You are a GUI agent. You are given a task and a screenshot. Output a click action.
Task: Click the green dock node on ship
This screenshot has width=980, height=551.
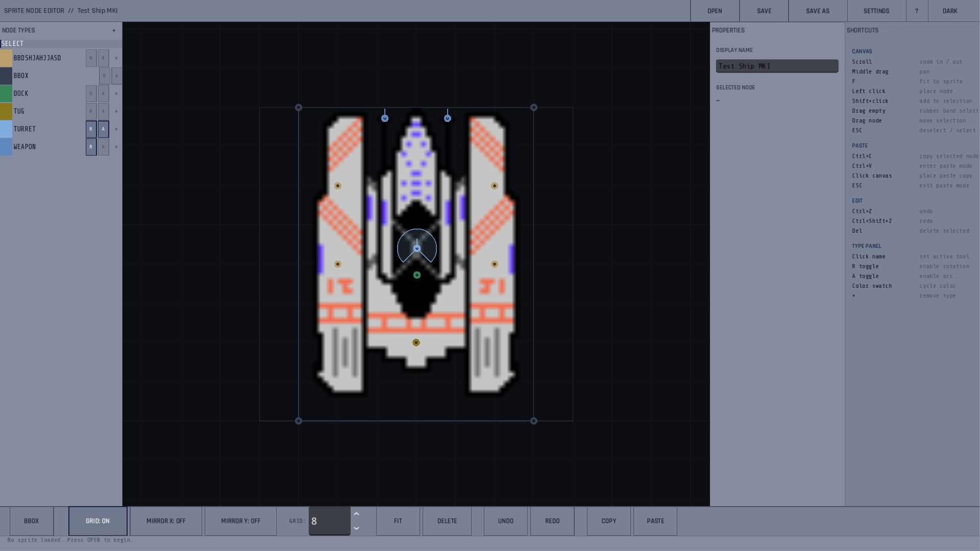pyautogui.click(x=417, y=275)
